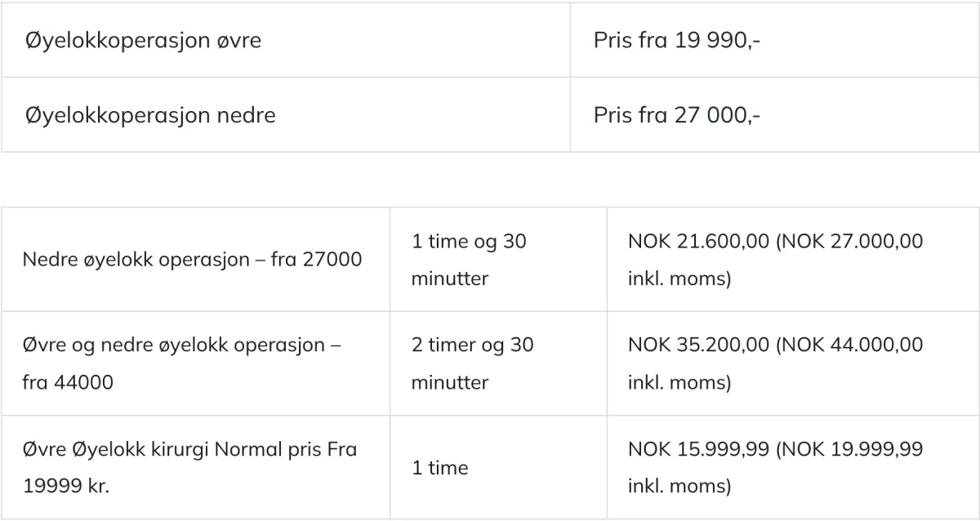
Task: Click the NOK 35.200,00 price cell
Action: click(x=793, y=363)
